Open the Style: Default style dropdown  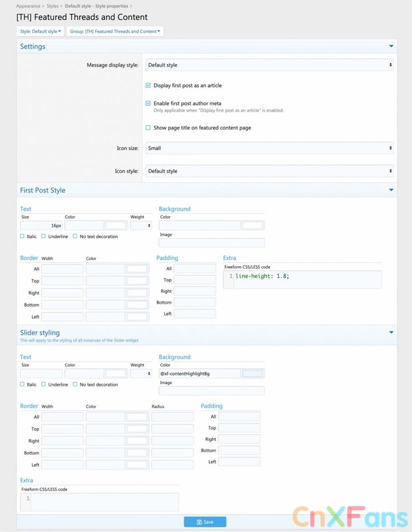coord(41,31)
